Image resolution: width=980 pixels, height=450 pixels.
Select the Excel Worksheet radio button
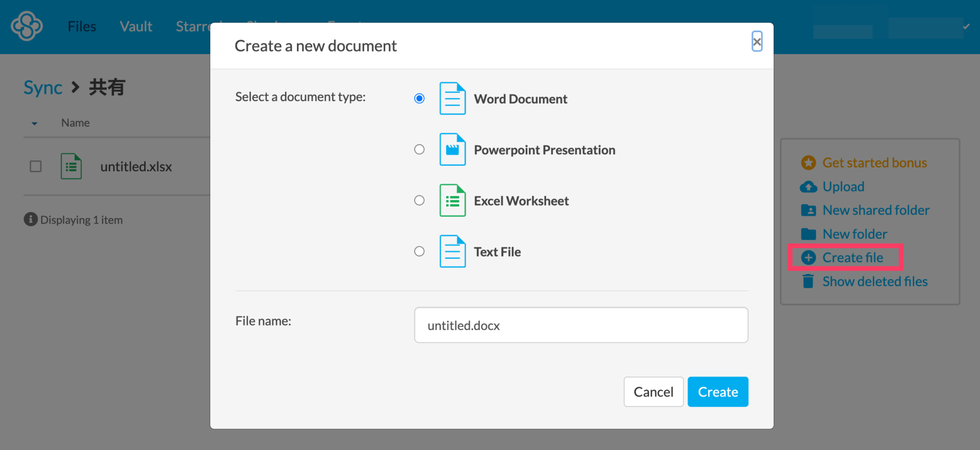point(419,201)
